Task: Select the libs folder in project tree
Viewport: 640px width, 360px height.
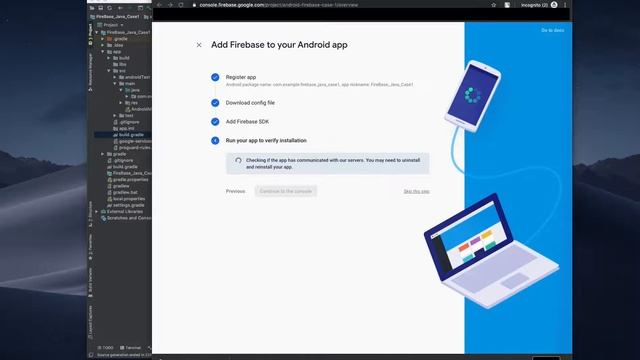Action: [x=120, y=64]
